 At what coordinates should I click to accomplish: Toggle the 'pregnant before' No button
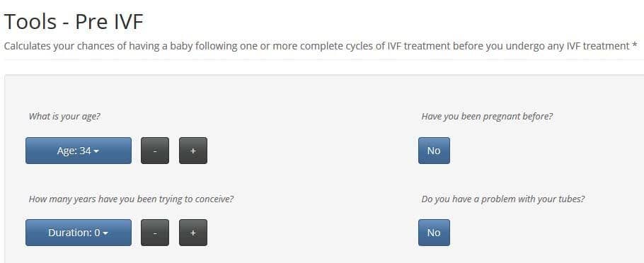(x=434, y=151)
